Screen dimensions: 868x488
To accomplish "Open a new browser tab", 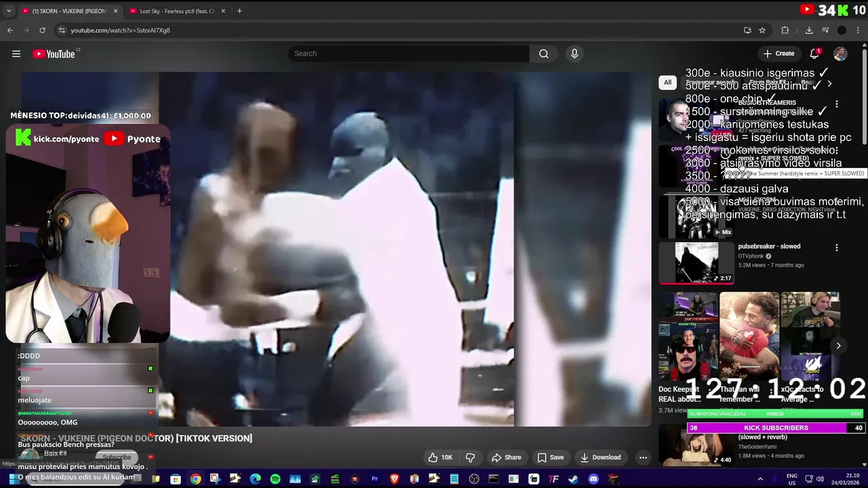I will coord(239,11).
